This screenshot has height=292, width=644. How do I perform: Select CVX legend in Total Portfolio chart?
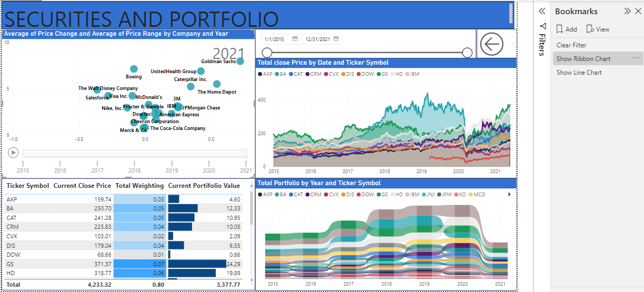pos(331,195)
